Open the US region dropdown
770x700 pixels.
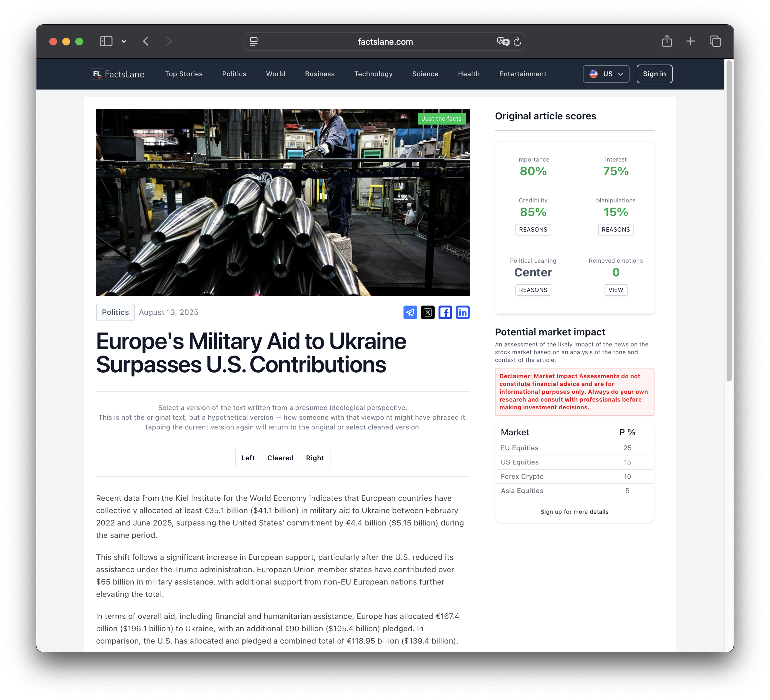(x=606, y=74)
